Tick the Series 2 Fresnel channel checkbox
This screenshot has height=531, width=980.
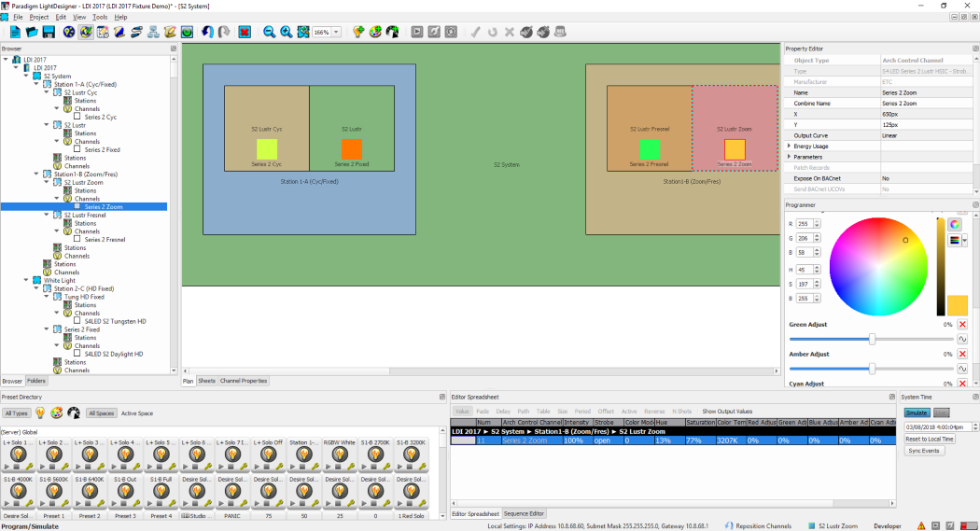coord(78,240)
